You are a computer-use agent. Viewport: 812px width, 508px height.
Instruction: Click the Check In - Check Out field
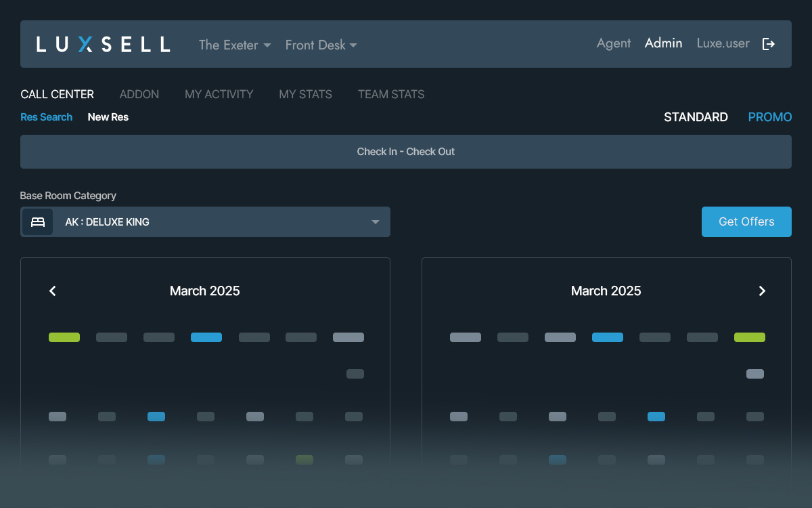pyautogui.click(x=405, y=152)
